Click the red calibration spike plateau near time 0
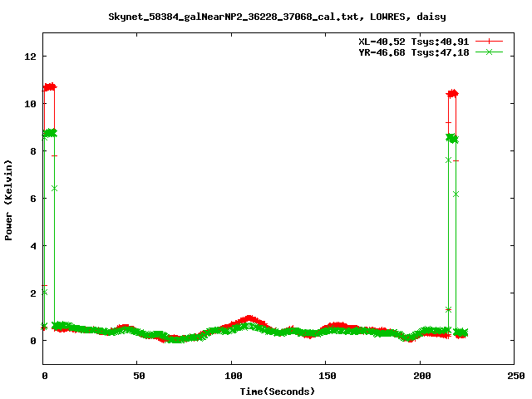 [50, 86]
